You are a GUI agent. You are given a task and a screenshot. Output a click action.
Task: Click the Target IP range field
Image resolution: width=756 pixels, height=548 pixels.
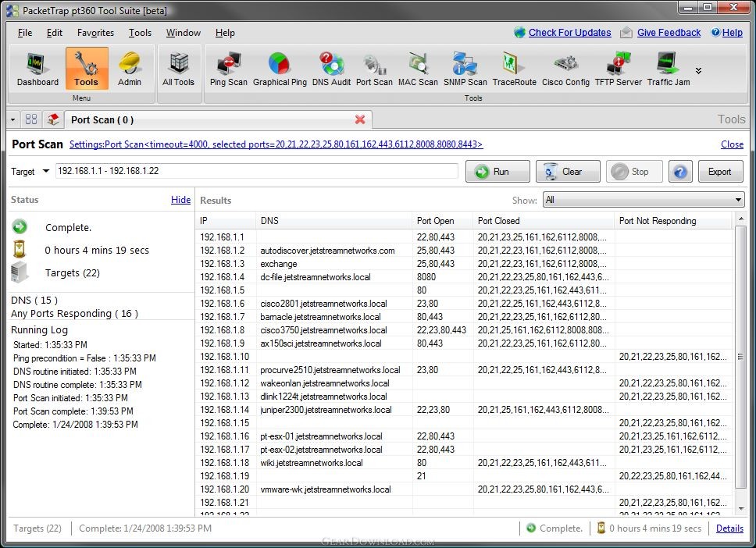tap(256, 171)
